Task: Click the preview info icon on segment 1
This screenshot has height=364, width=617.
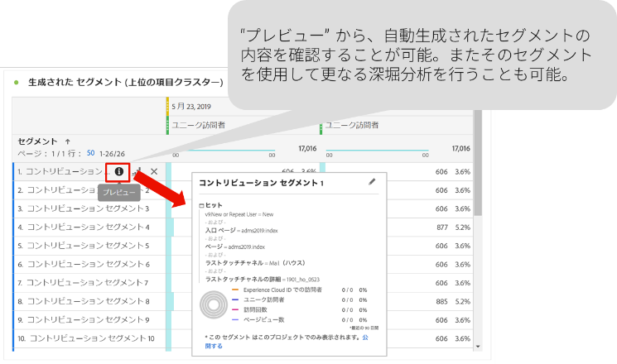Action: 118,171
